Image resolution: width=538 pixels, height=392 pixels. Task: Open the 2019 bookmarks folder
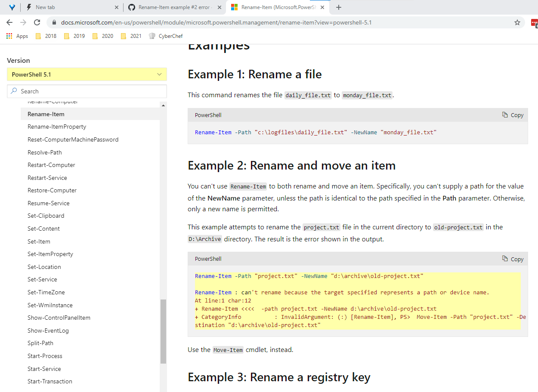74,36
